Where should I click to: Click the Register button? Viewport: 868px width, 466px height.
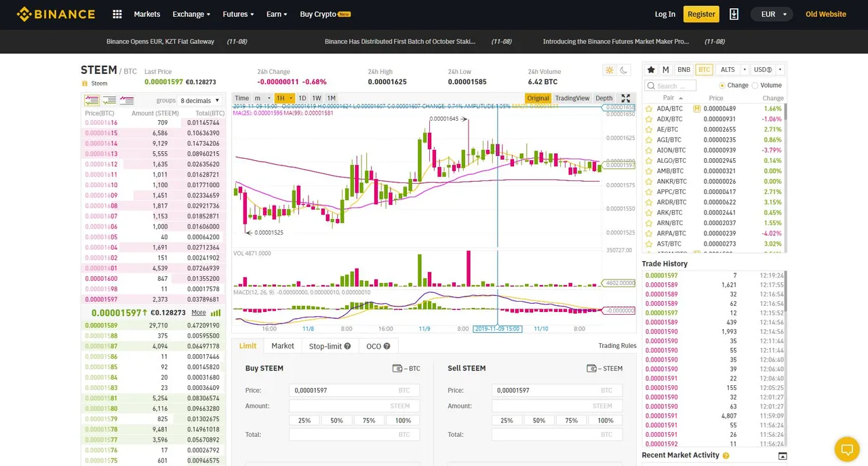pos(701,14)
